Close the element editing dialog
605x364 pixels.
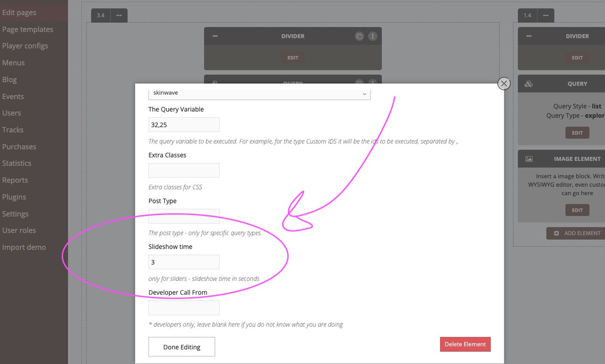click(x=504, y=84)
